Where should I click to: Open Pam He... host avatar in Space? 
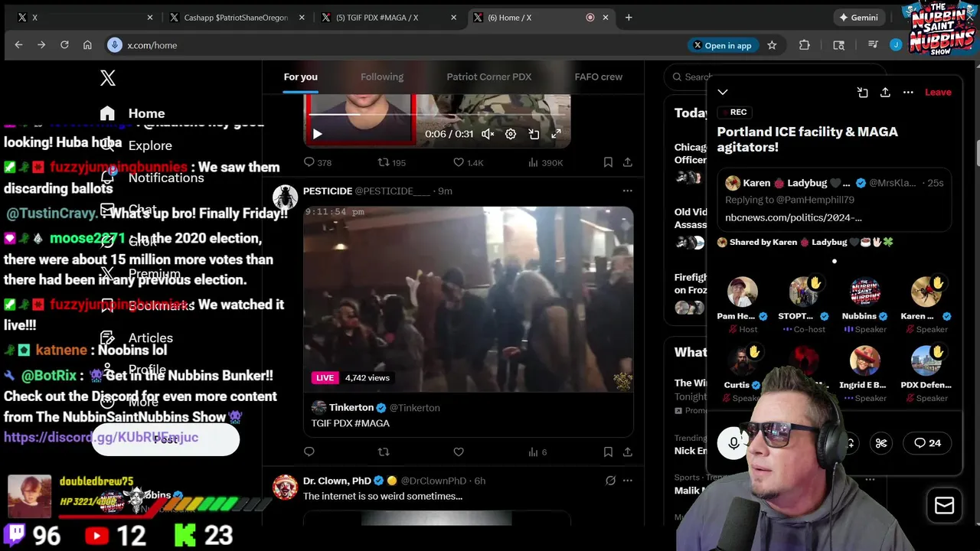click(742, 292)
